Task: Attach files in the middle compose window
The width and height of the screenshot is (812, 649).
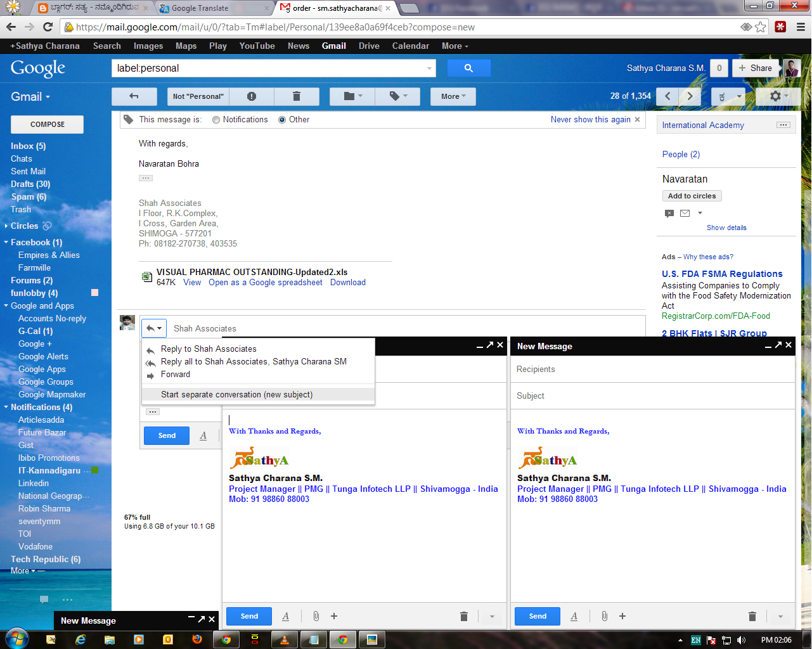Action: tap(316, 616)
